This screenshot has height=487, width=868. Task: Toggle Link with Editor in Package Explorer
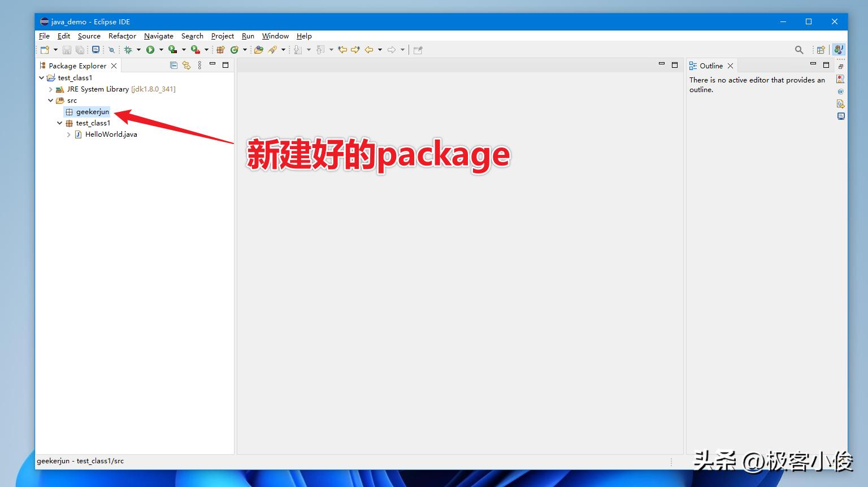tap(186, 65)
